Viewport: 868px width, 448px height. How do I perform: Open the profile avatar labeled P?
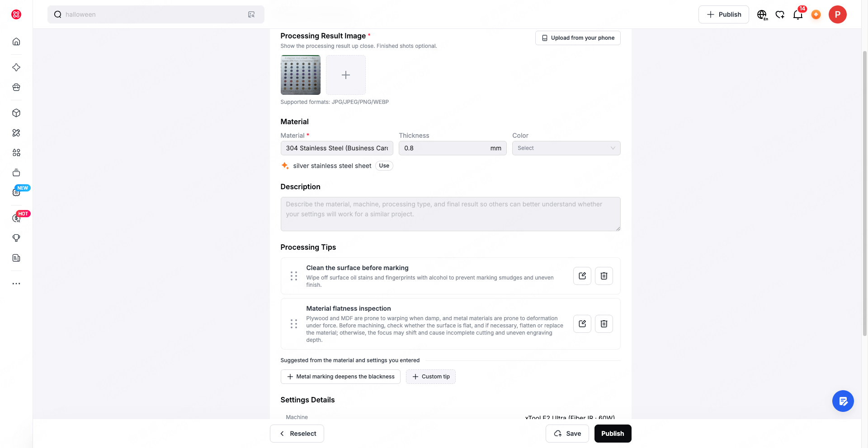pos(838,14)
